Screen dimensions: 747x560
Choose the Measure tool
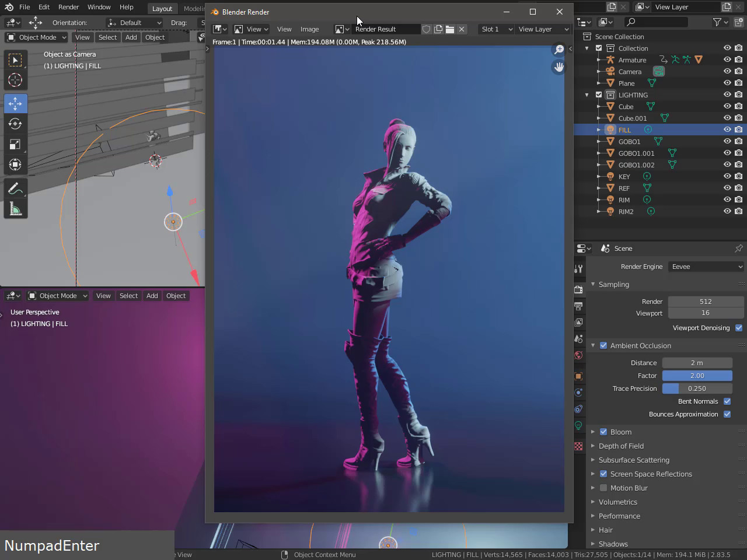click(x=15, y=209)
